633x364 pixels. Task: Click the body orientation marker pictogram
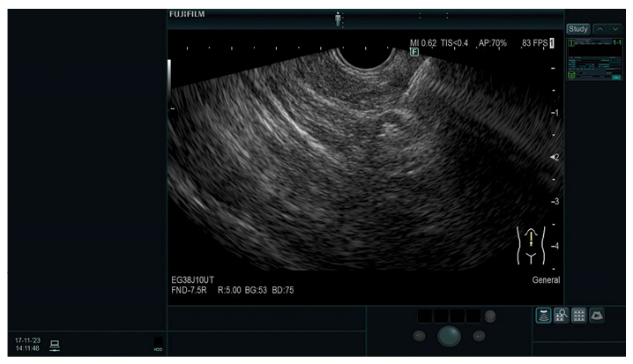click(x=531, y=243)
